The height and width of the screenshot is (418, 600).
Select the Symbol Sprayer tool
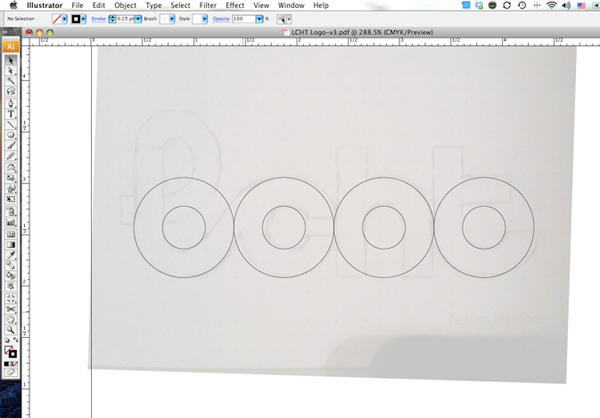tap(11, 212)
